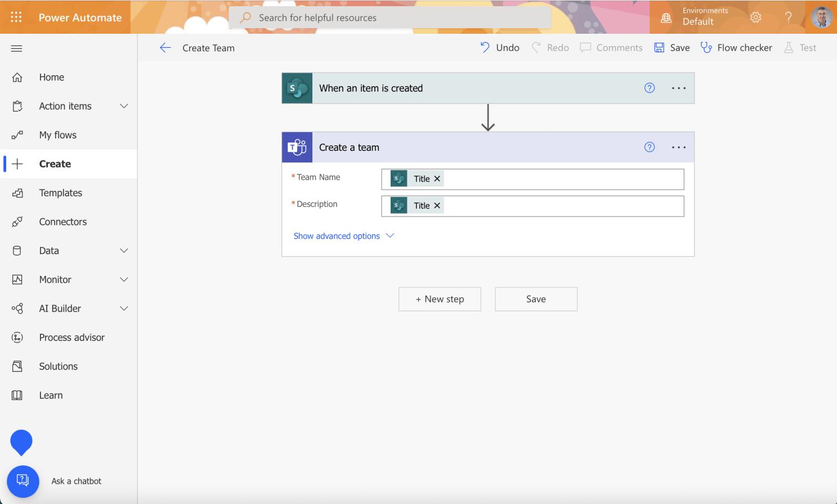Remove the Title token from Team Name

(x=437, y=179)
